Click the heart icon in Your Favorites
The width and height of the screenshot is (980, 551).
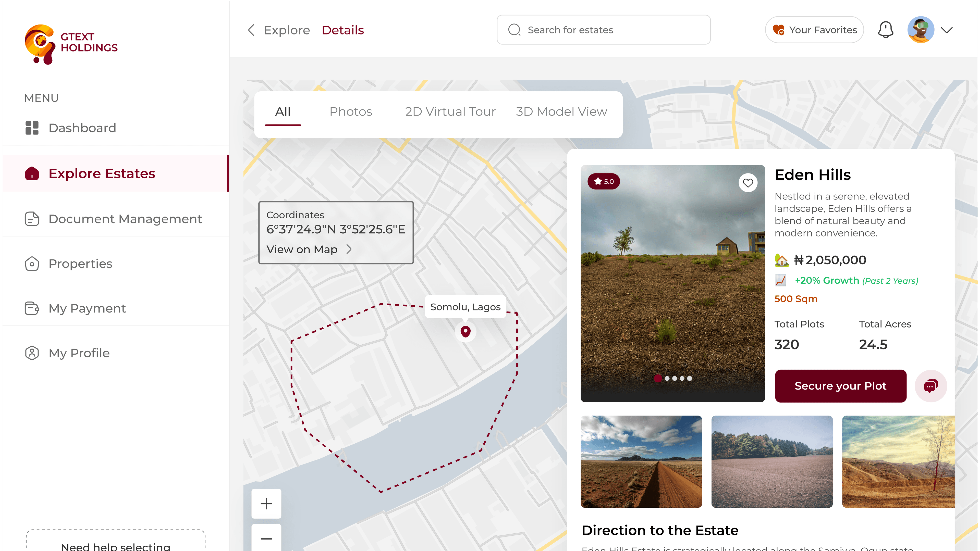coord(778,30)
